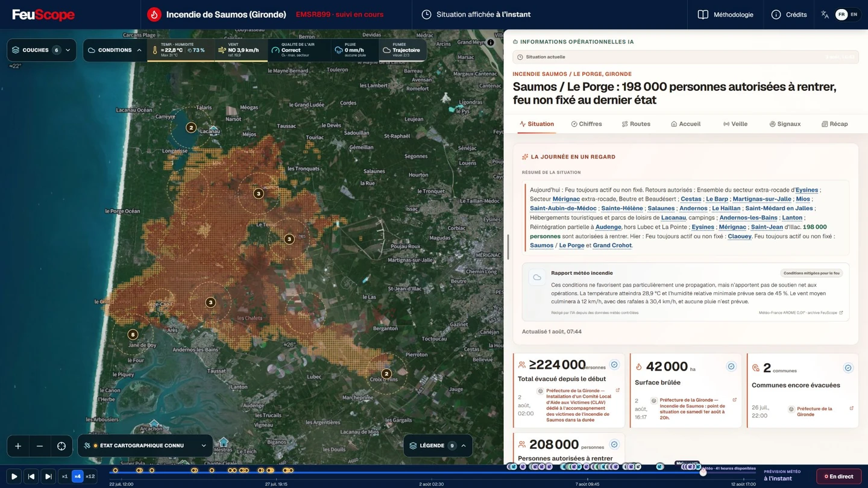The height and width of the screenshot is (488, 868).
Task: Play the timeline animation
Action: (x=14, y=477)
